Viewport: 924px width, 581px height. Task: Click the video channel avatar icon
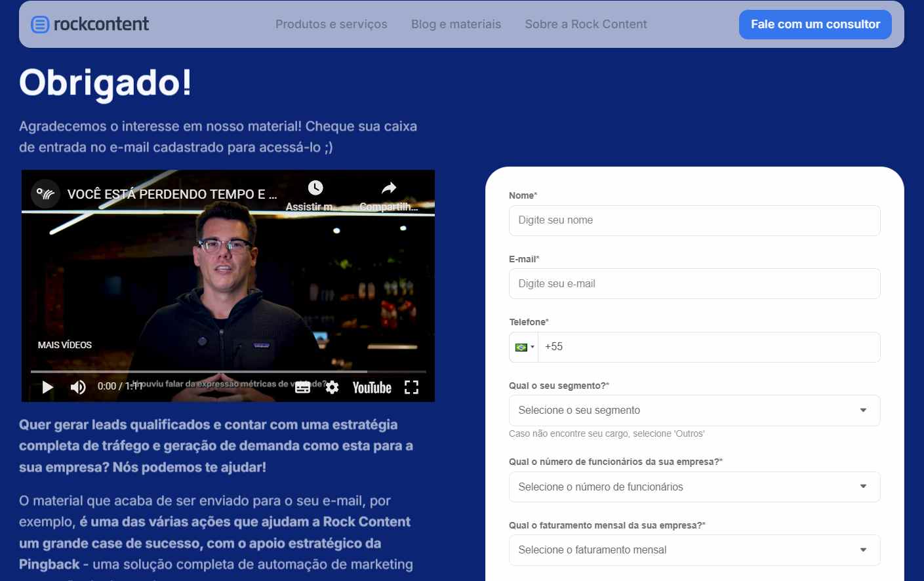[45, 194]
